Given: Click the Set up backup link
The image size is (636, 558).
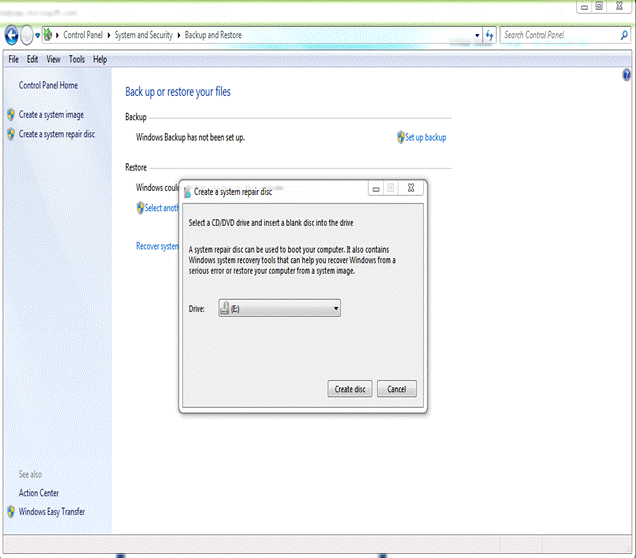Looking at the screenshot, I should click(425, 137).
